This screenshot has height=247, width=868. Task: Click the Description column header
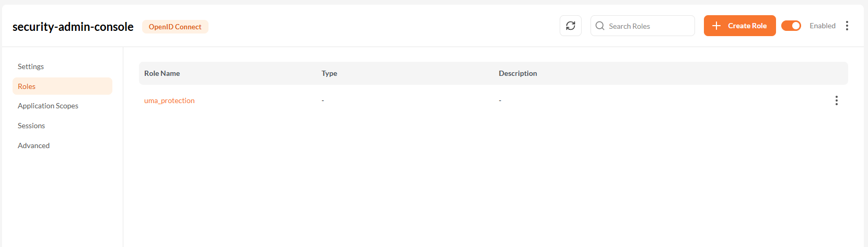[517, 73]
